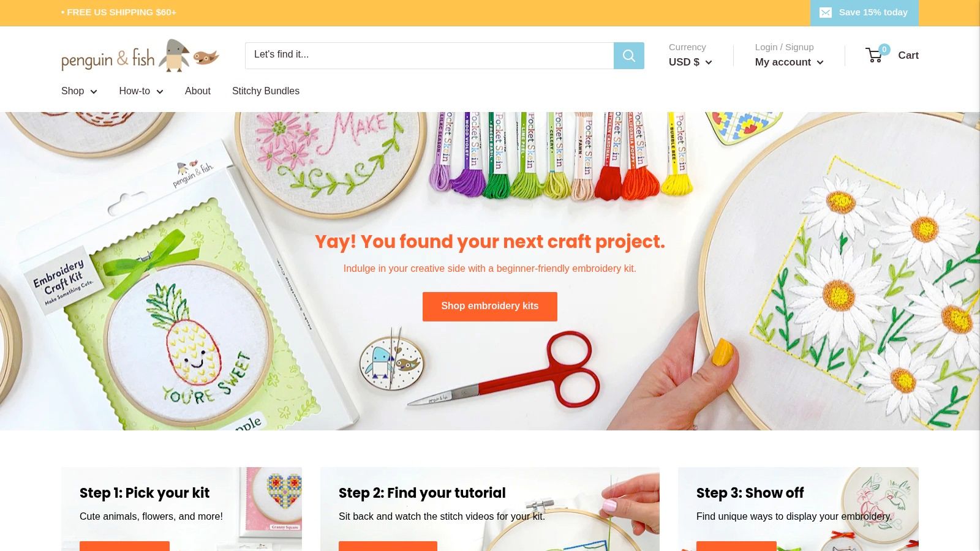Screen dimensions: 980x551
Task: Select the Step 2: Find your tutorial card
Action: 490,509
